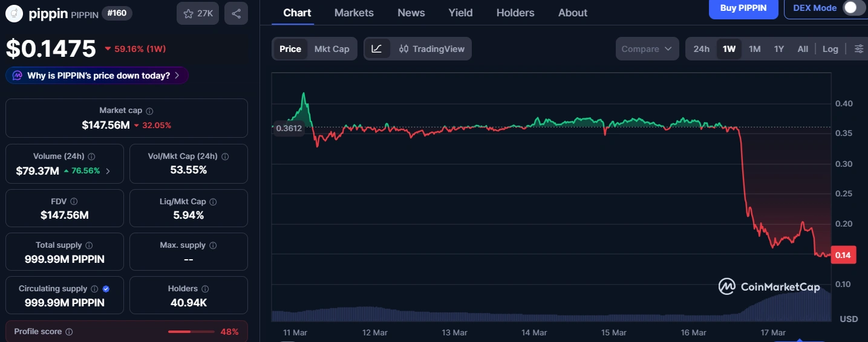Click the 53.55% Vol/Mkt Cap value

[x=189, y=170]
